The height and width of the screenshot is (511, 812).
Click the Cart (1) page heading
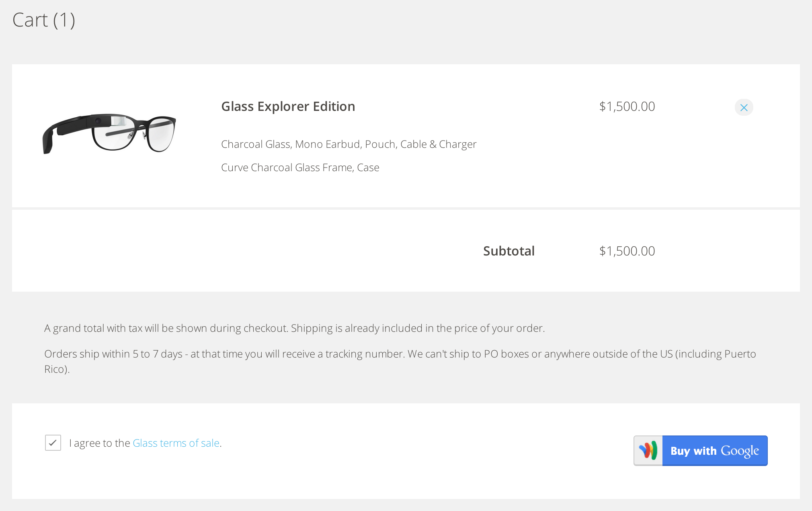(x=44, y=20)
